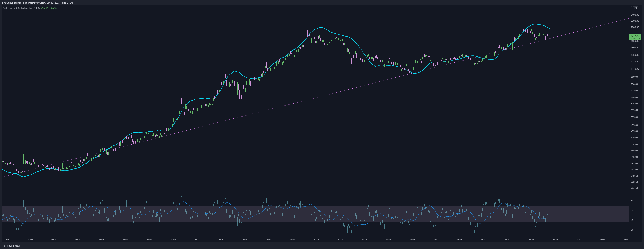
Task: Click the TradingView logo at bottom left
Action: 11,246
